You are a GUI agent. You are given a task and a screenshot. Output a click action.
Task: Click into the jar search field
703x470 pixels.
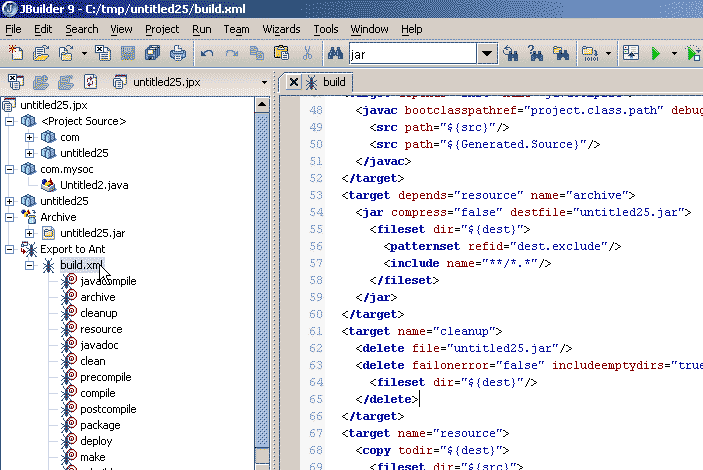(x=410, y=53)
